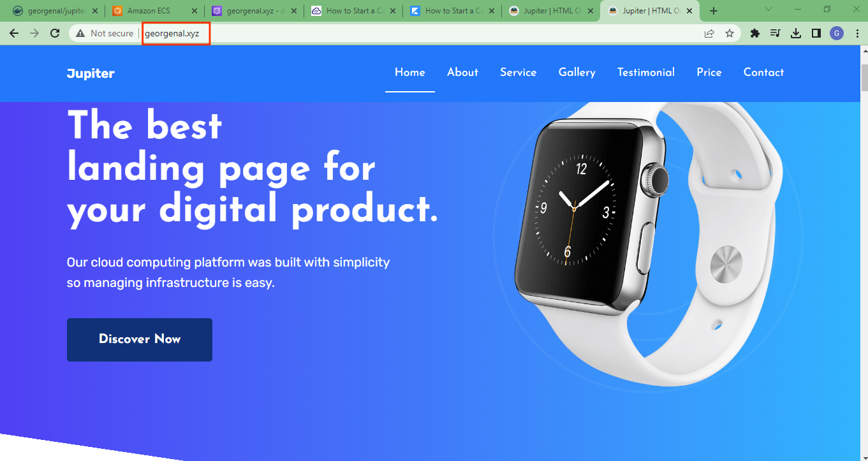Screen dimensions: 868x461
Task: Click the Not secure site info
Action: [x=105, y=33]
